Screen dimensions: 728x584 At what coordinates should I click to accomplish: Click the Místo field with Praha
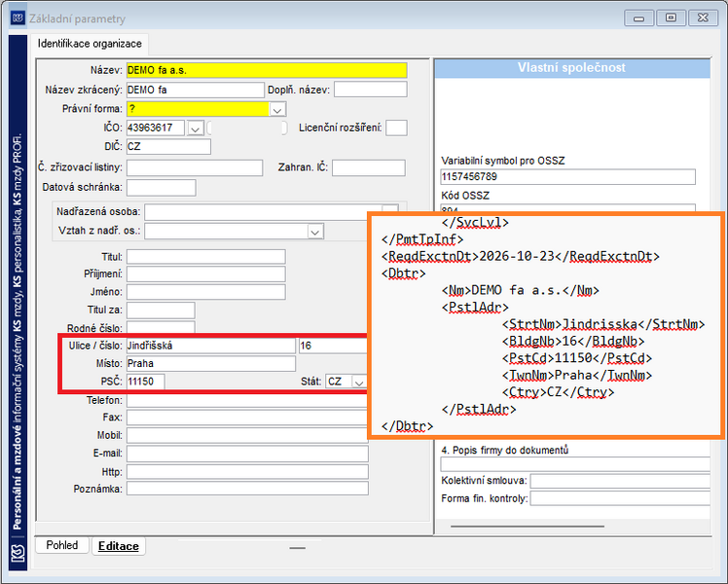(x=211, y=363)
